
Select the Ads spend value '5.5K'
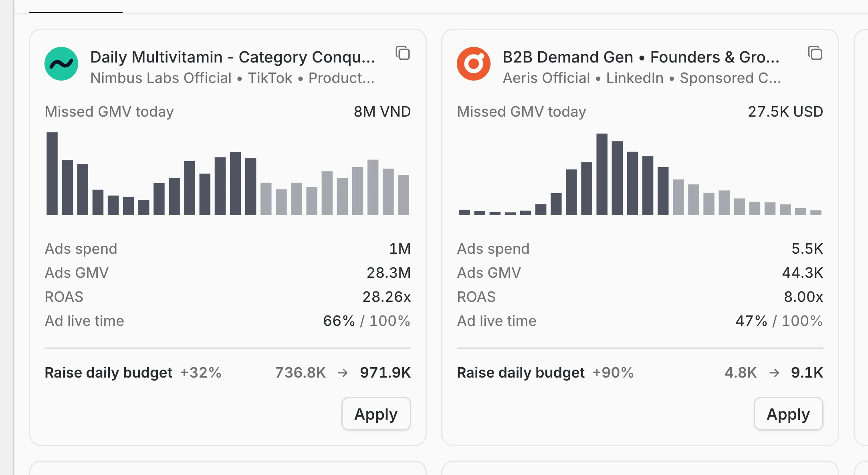click(807, 249)
